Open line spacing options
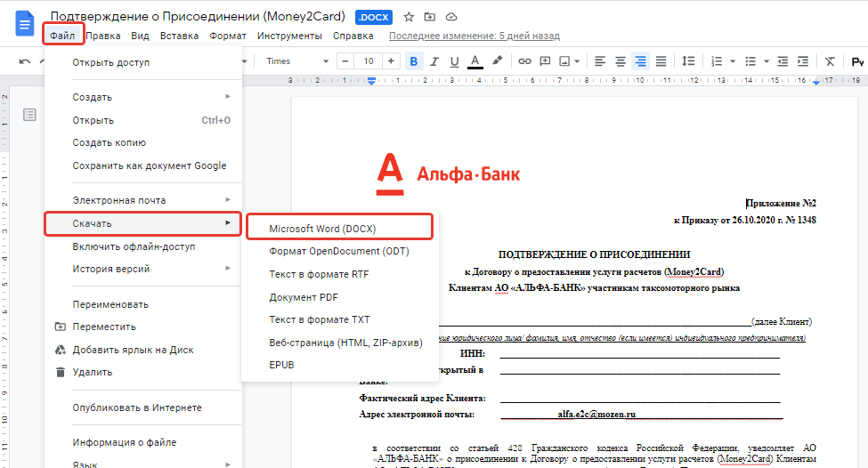The width and height of the screenshot is (868, 468). (x=688, y=61)
